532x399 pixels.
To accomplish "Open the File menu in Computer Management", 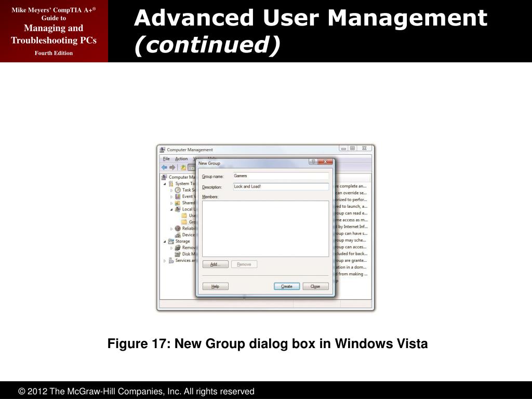I will [x=166, y=159].
